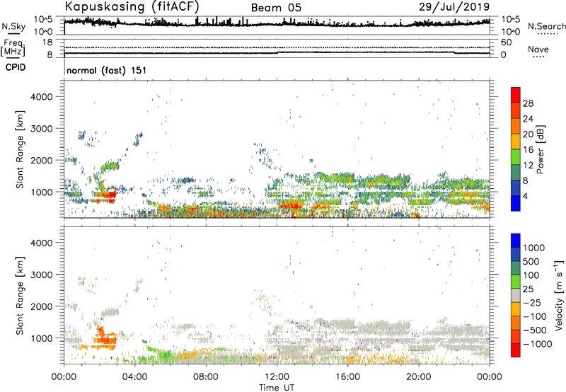
Task: Click the "12:00" time tick label
Action: (x=277, y=377)
